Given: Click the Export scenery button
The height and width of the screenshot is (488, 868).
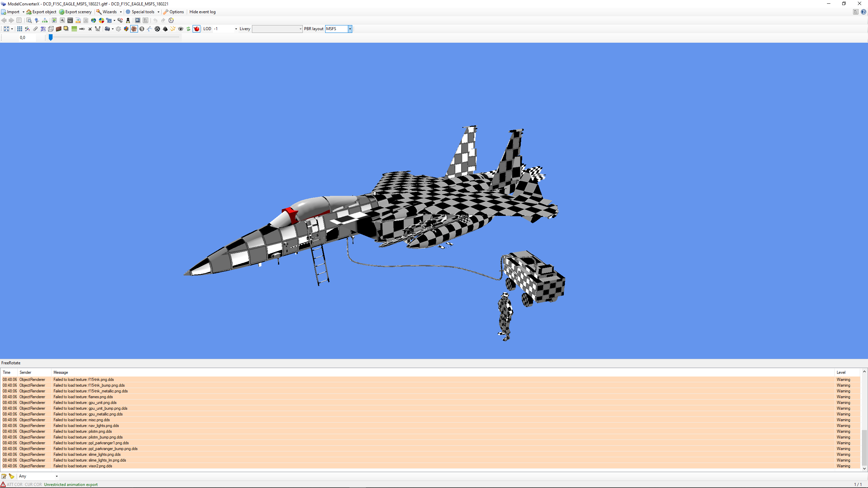Looking at the screenshot, I should [x=75, y=12].
